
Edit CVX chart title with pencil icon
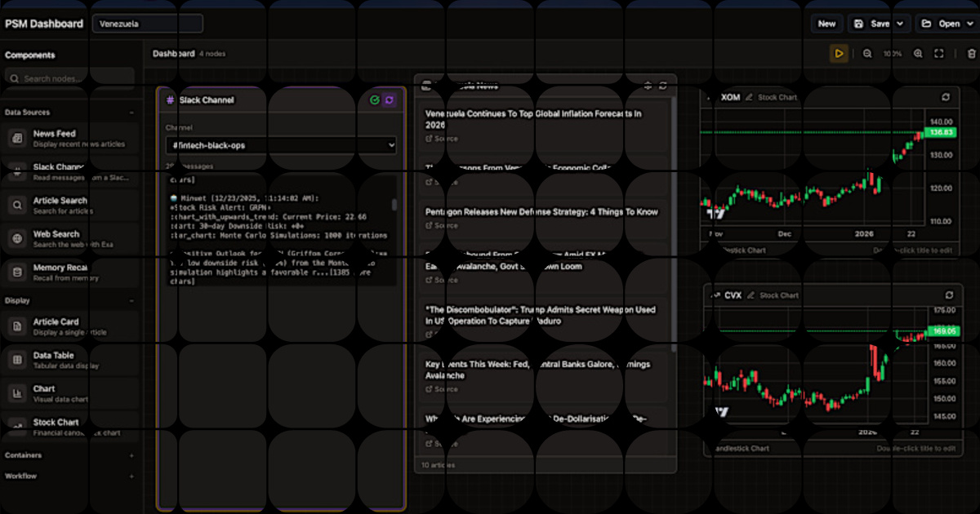tap(749, 295)
